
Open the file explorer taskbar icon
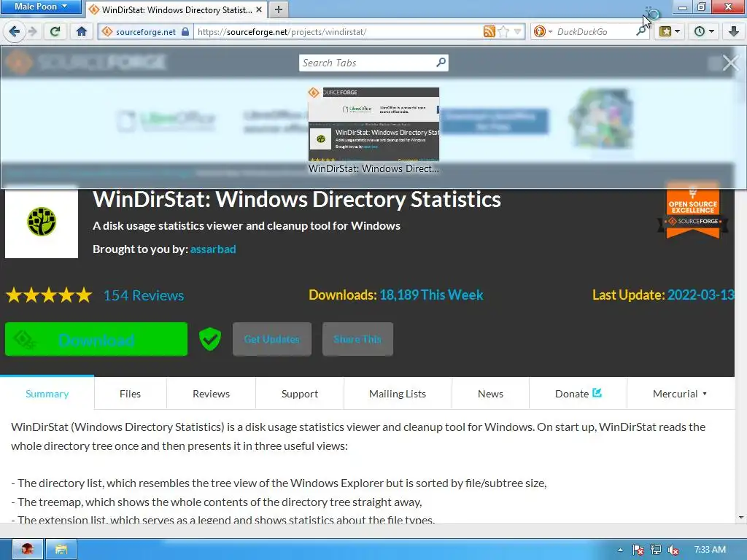click(61, 550)
